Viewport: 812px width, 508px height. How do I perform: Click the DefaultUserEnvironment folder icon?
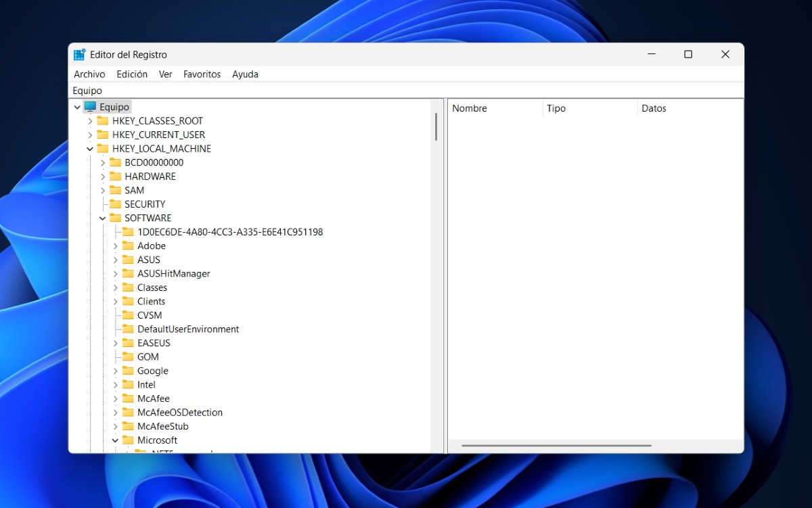tap(128, 329)
